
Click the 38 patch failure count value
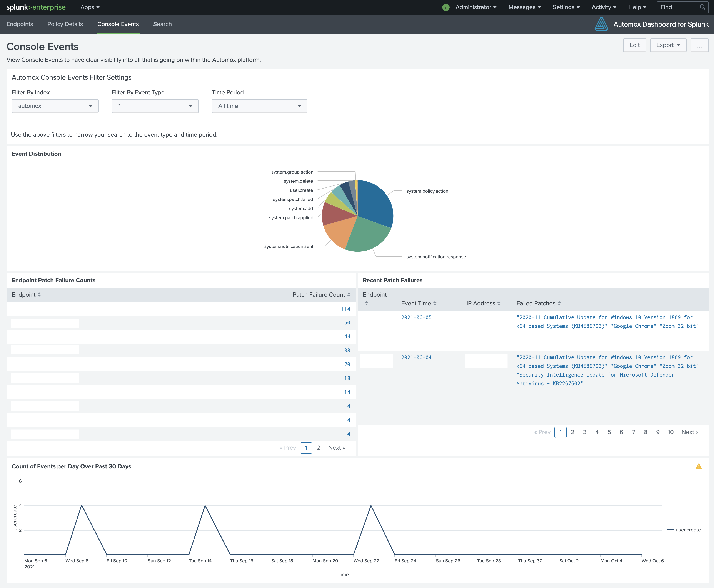tap(347, 350)
